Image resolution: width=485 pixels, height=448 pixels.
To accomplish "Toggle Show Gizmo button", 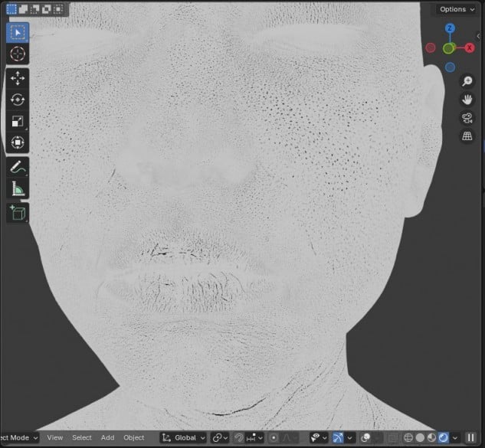I will tap(338, 437).
